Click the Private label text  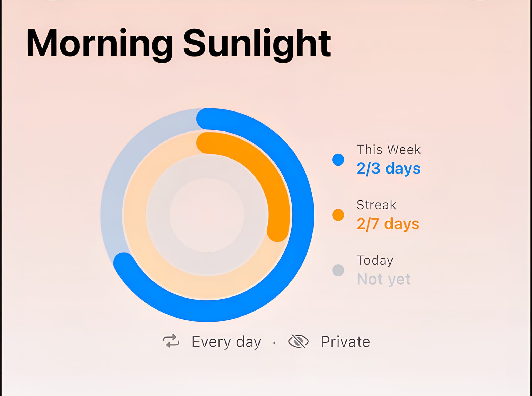click(x=345, y=341)
